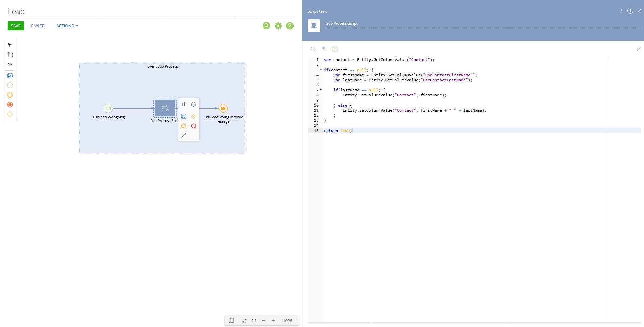Select the UsrLeadSavingThrowMessage event node
This screenshot has width=644, height=327.
(223, 108)
